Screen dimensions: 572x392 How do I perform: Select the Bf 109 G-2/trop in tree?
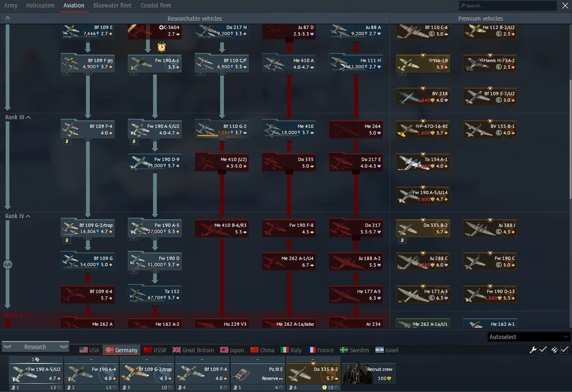[88, 228]
